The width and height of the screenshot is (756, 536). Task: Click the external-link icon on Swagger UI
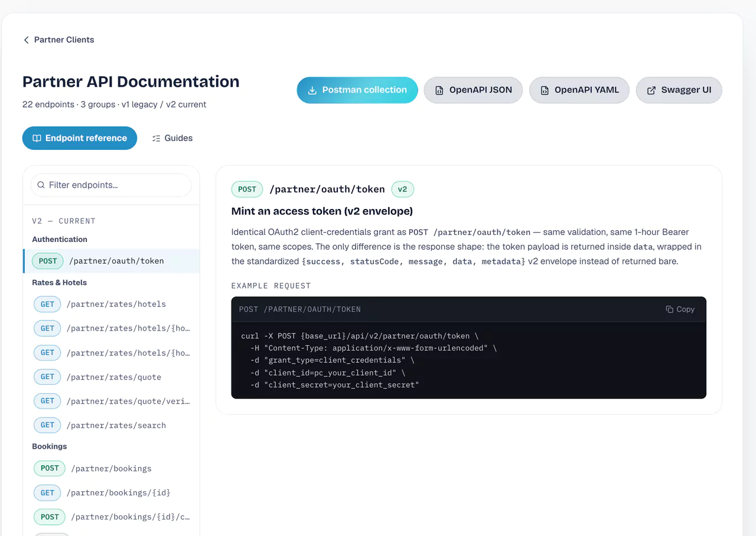651,90
